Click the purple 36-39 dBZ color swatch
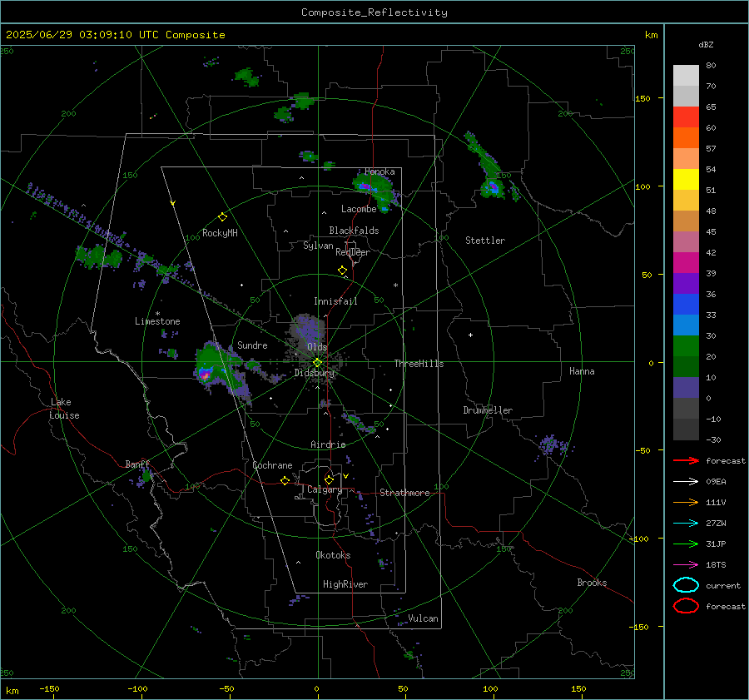The image size is (749, 700). click(x=686, y=283)
